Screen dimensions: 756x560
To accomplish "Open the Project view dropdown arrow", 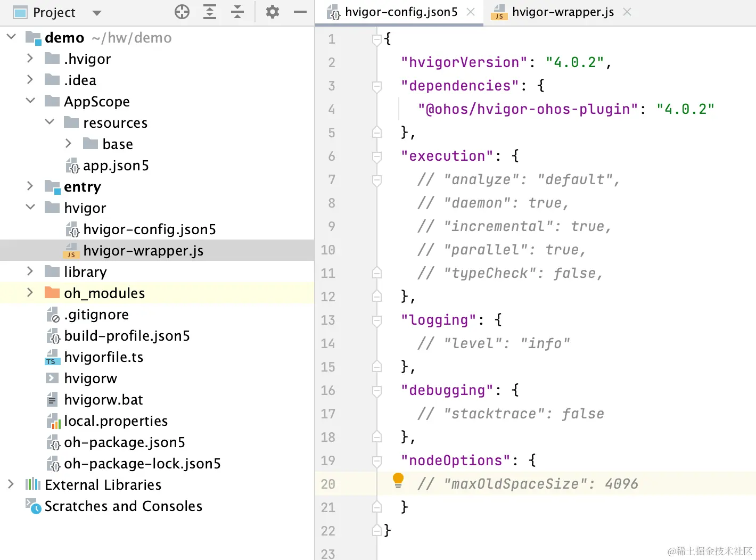I will (x=96, y=13).
